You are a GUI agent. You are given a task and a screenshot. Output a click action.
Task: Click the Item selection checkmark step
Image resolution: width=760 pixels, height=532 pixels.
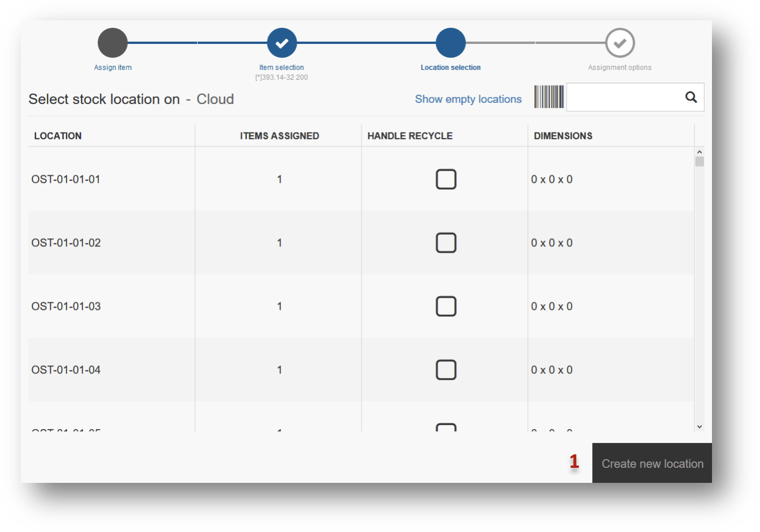click(x=282, y=43)
